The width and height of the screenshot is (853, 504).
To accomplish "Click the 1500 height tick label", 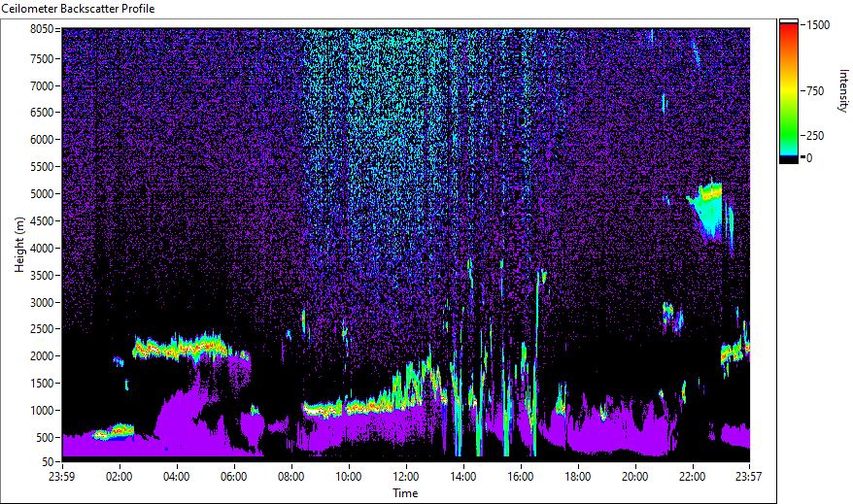I will click(x=43, y=384).
